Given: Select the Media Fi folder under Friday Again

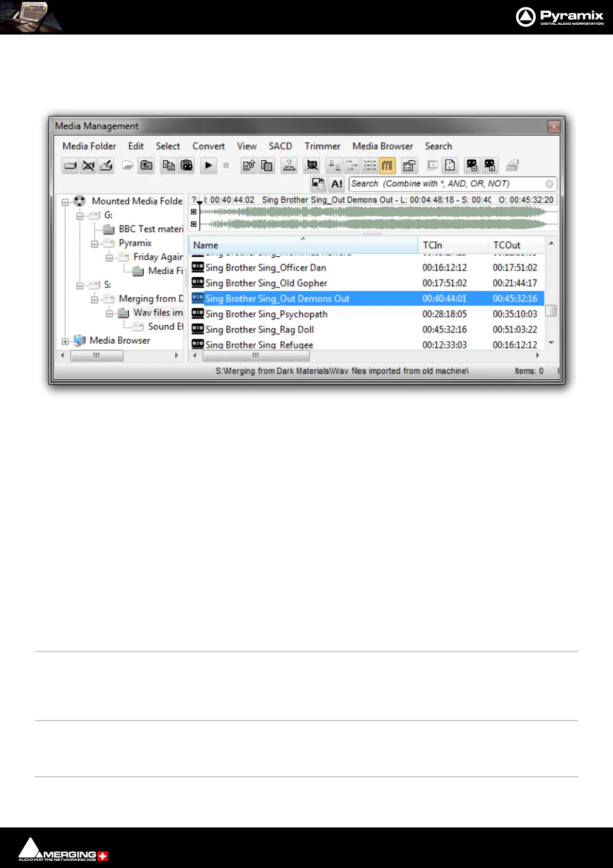Looking at the screenshot, I should coord(166,271).
